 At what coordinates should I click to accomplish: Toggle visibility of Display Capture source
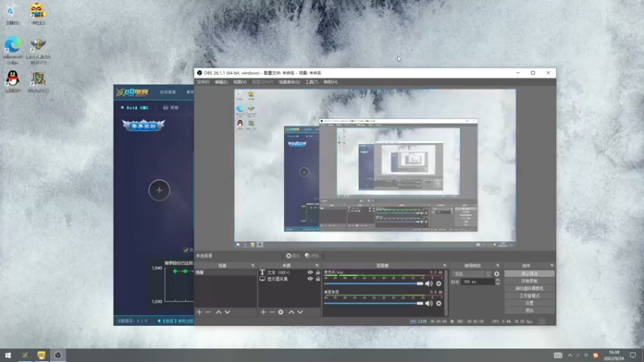tap(310, 278)
